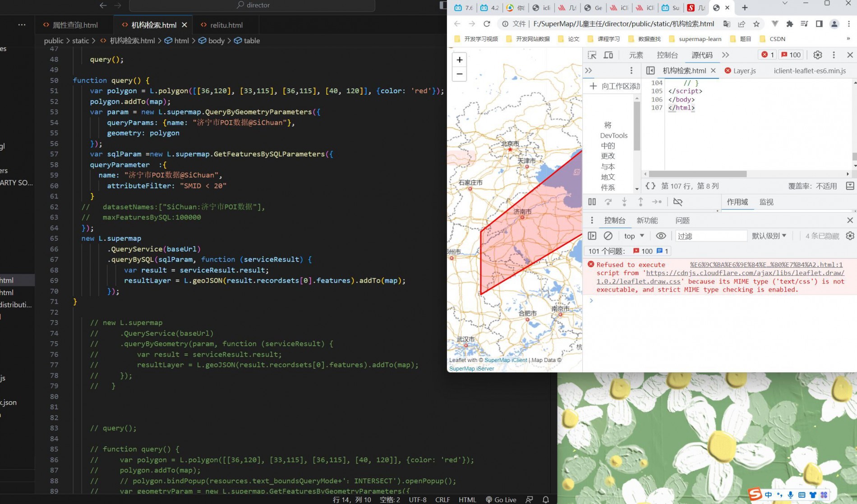This screenshot has width=857, height=504.
Task: Click the SuperMap iClient attribution link
Action: (506, 360)
